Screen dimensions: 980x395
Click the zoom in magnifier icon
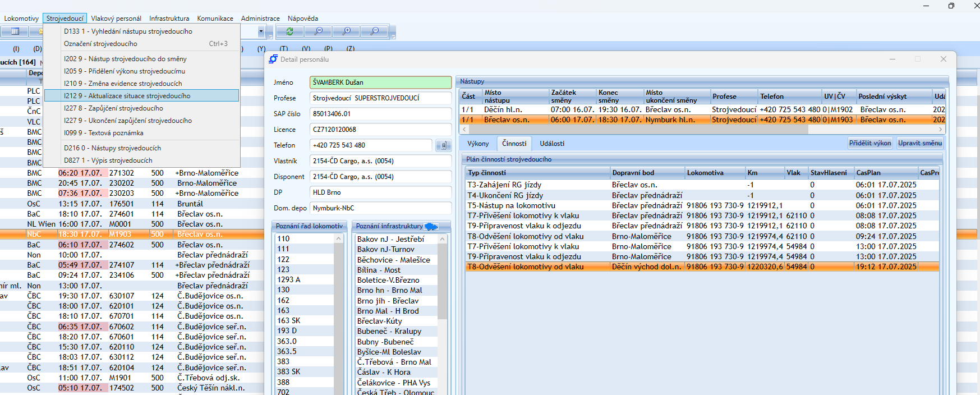347,31
